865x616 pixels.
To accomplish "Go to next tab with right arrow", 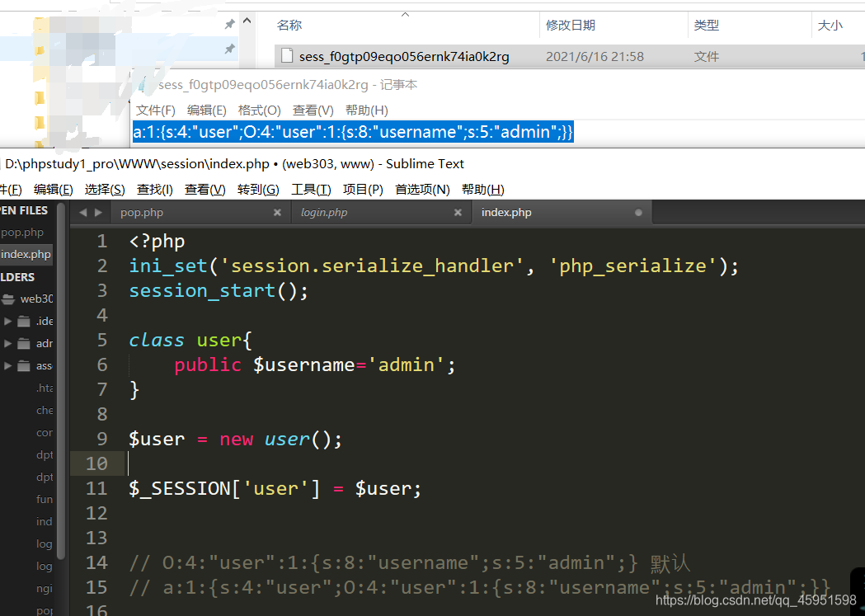I will 98,212.
